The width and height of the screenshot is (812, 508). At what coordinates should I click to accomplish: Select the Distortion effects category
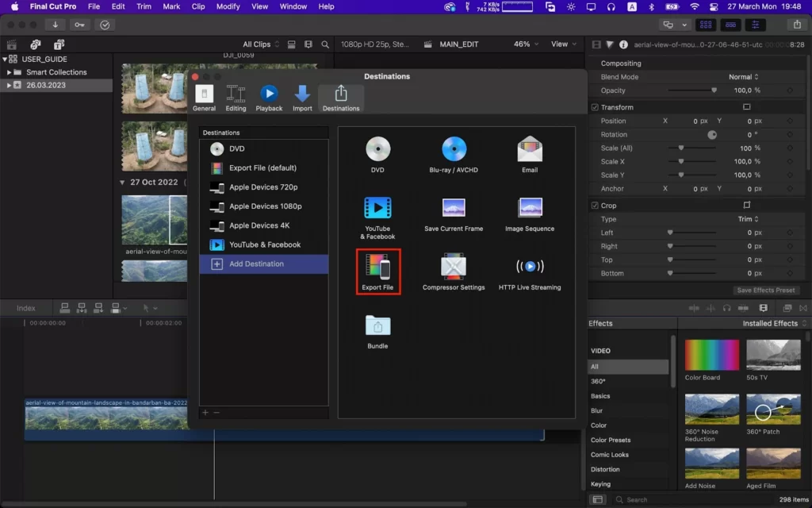pyautogui.click(x=628, y=469)
